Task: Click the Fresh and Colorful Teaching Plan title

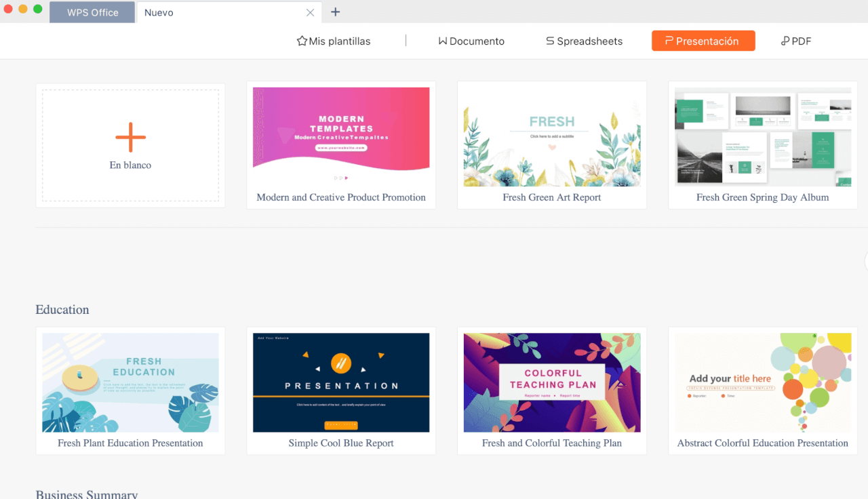Action: point(552,443)
